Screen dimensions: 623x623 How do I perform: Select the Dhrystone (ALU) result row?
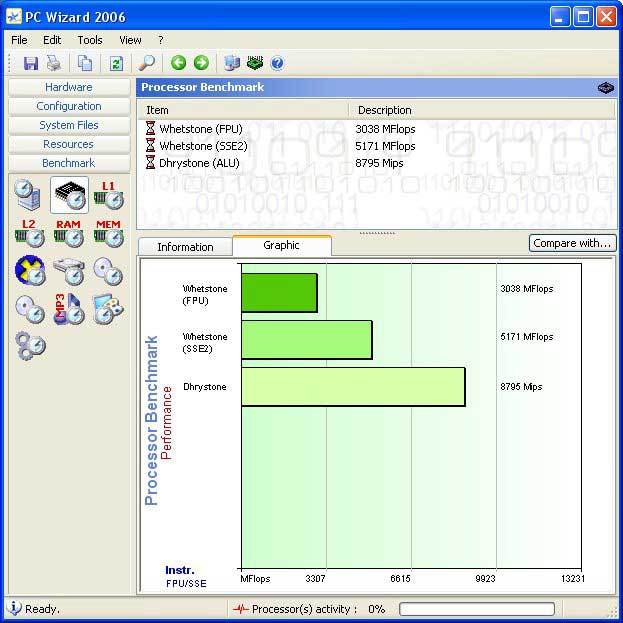[199, 163]
